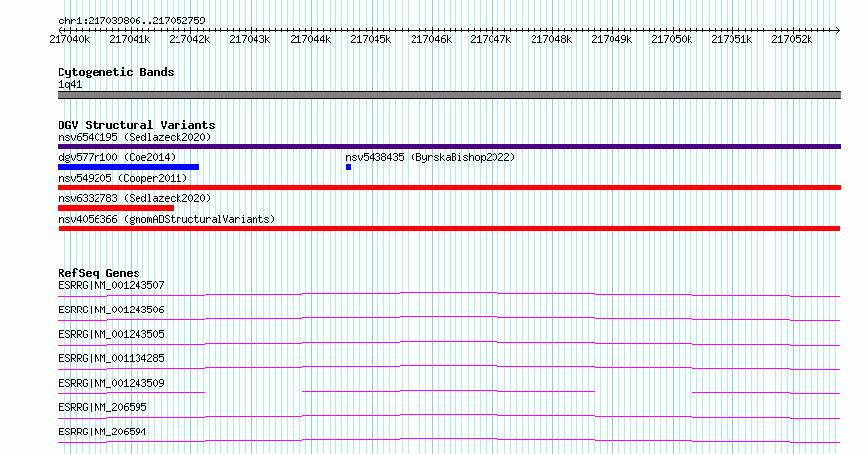The image size is (868, 454).
Task: Click the blue dgv577n100 variant bar
Action: tap(128, 167)
